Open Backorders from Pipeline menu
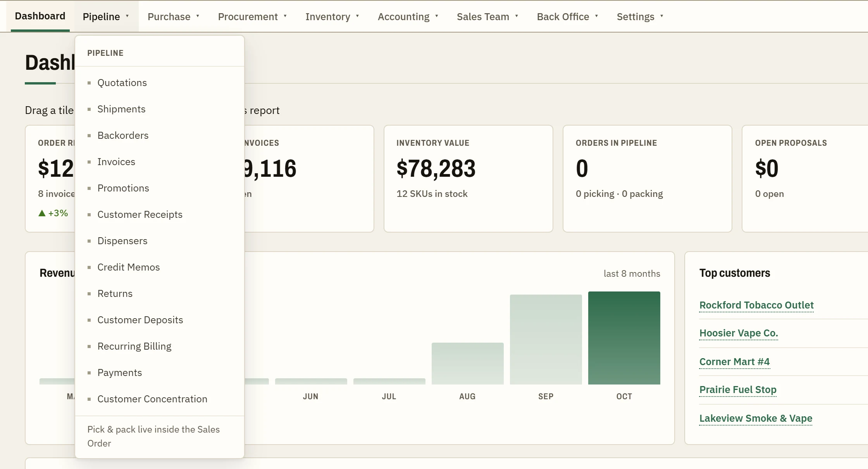The image size is (868, 469). tap(160, 135)
